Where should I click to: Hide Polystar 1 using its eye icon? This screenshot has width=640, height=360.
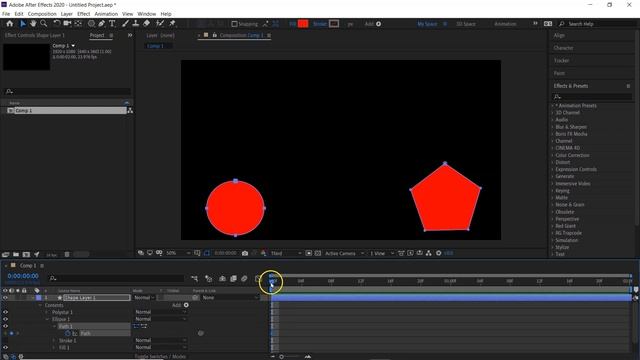pyautogui.click(x=5, y=312)
